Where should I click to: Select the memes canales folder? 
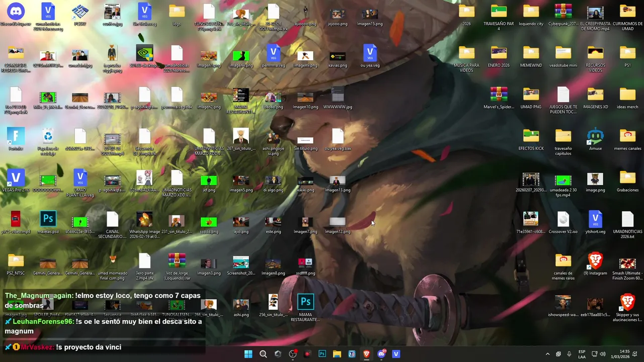coord(627,136)
